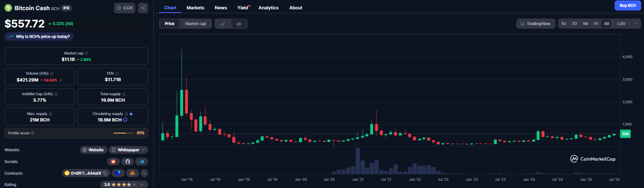The width and height of the screenshot is (644, 188).
Task: Click Circulating supply info icon
Action: [x=126, y=114]
